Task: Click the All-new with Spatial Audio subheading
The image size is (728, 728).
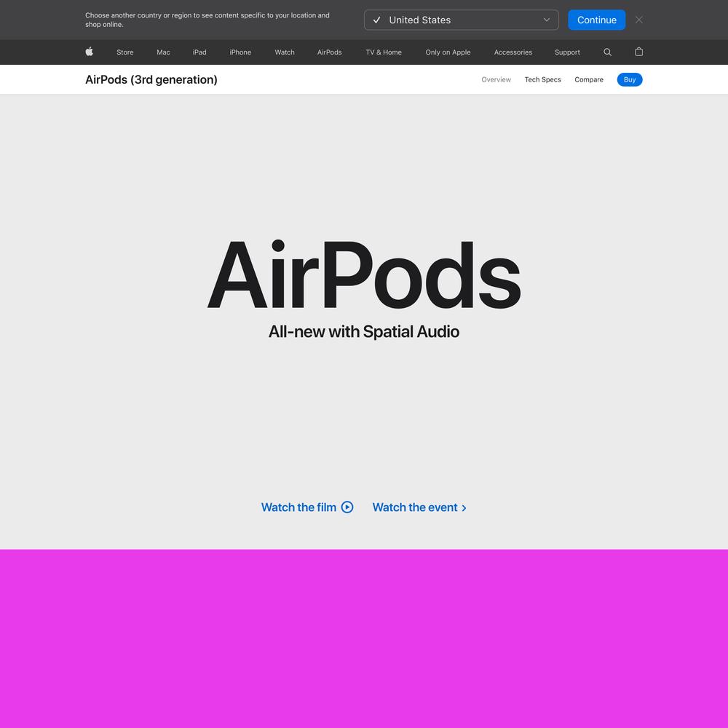Action: (364, 332)
